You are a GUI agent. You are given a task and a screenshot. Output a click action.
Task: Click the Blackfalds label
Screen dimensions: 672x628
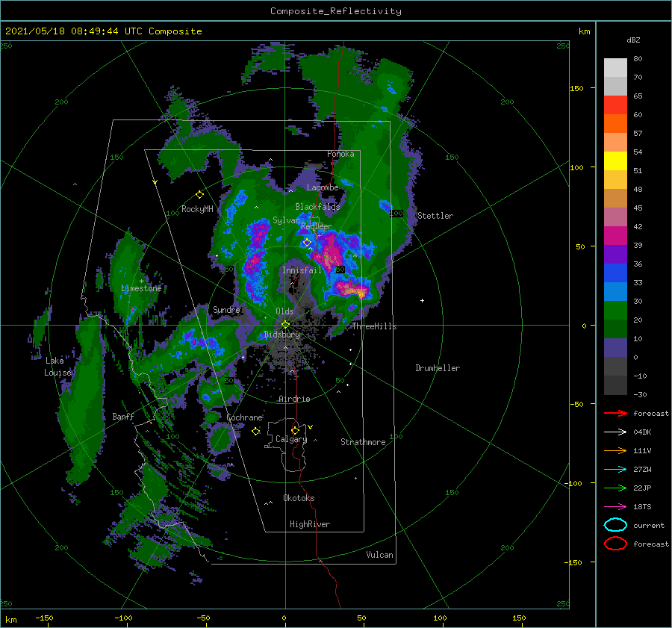(x=317, y=207)
